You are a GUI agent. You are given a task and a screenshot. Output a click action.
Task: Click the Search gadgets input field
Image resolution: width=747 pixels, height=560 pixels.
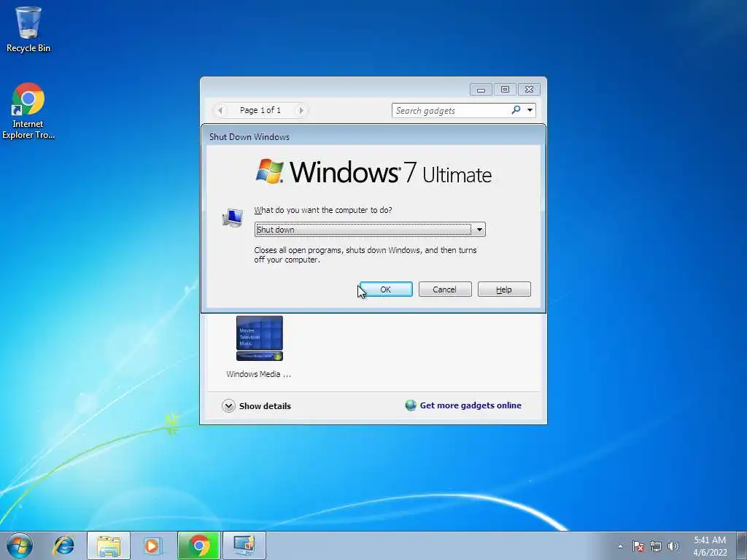coord(451,111)
